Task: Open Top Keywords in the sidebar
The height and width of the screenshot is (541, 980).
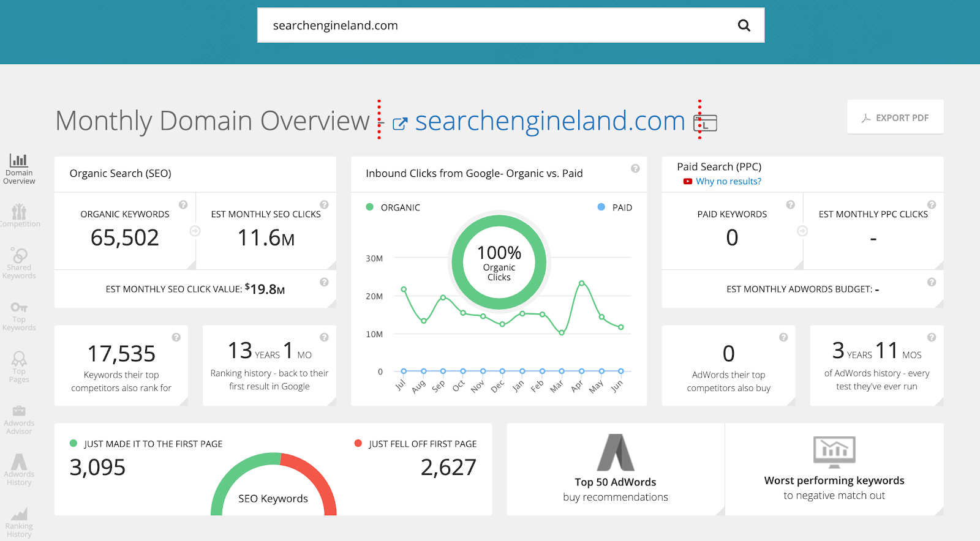Action: 19,316
